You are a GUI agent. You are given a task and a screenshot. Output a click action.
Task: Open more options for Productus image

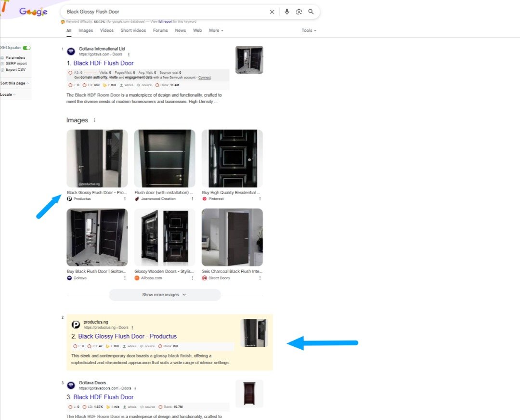click(x=125, y=199)
